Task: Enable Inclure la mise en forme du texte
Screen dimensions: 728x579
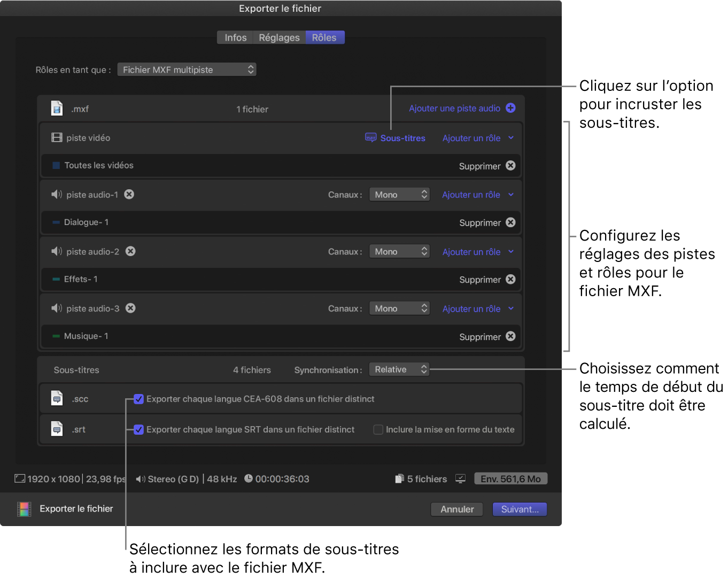Action: [x=378, y=429]
